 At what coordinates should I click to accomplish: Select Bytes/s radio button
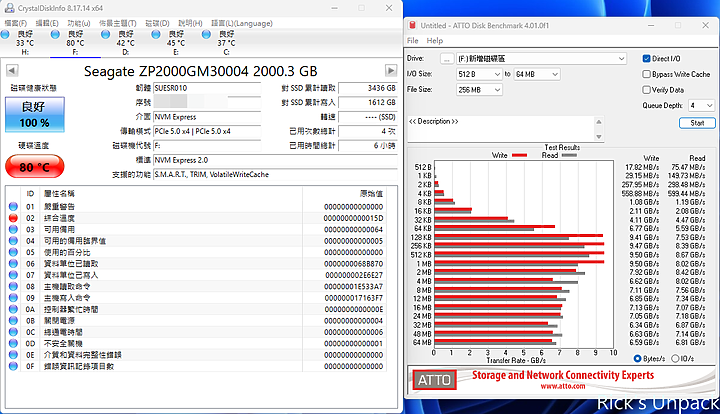point(637,358)
